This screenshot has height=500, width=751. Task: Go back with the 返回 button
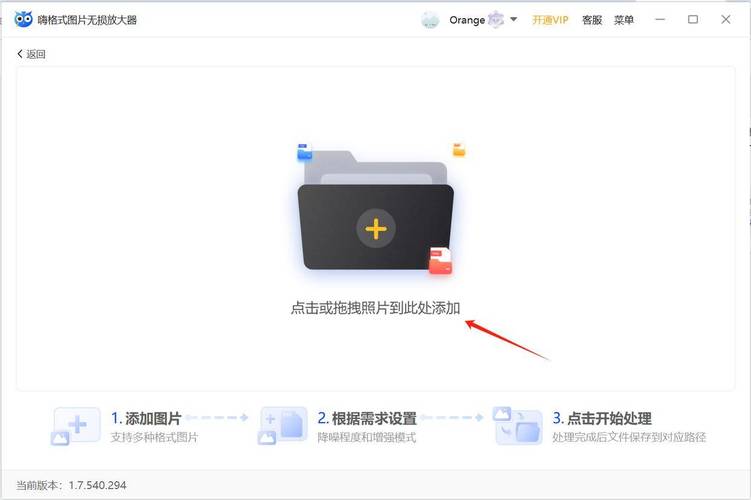(x=31, y=54)
